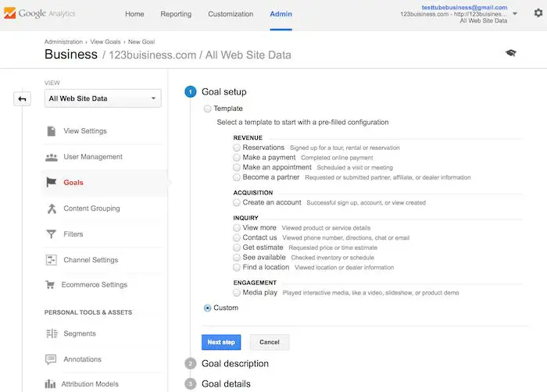This screenshot has height=392, width=547.
Task: Click the back arrow collapse button
Action: tap(23, 99)
